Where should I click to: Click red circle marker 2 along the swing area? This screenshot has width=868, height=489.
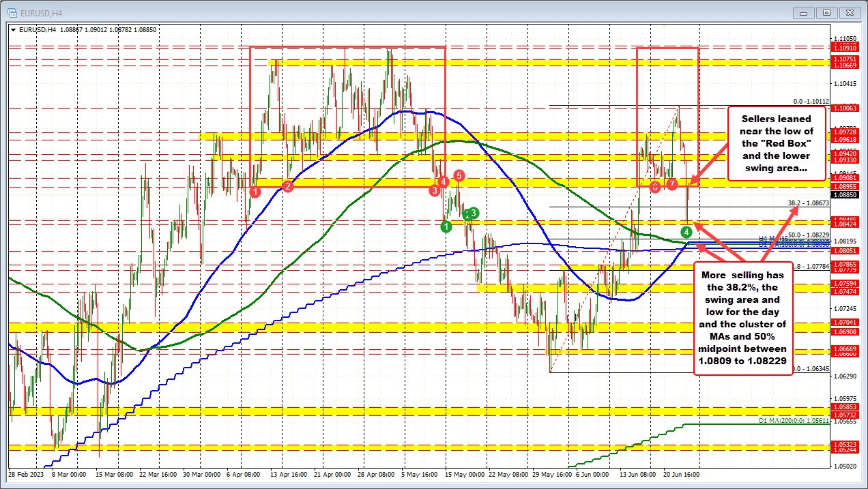[x=287, y=186]
